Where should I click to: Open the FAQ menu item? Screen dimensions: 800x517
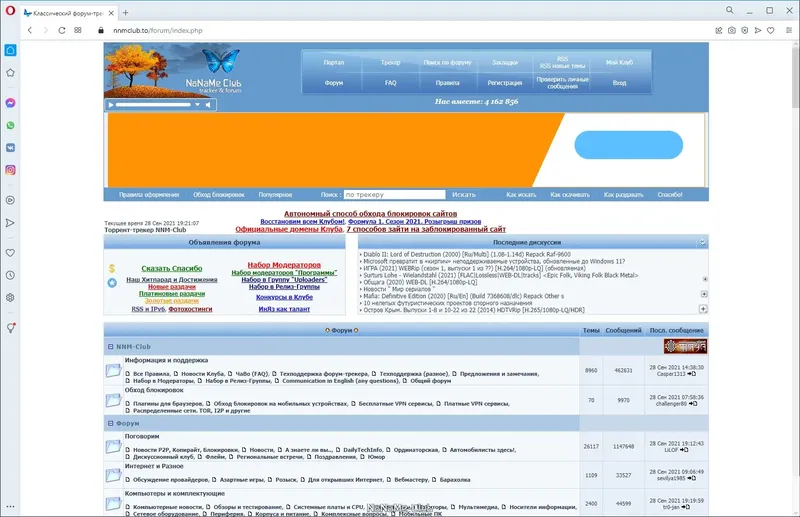coord(390,83)
